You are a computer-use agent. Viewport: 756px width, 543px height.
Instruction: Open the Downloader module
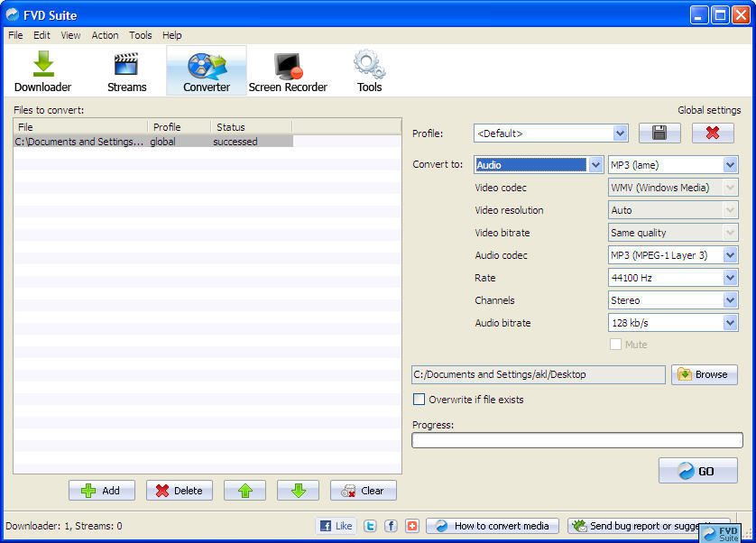coord(42,69)
